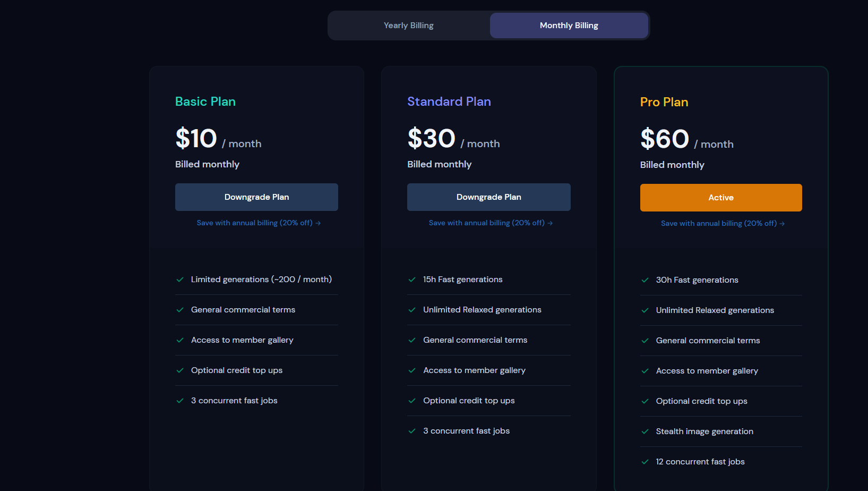Screen dimensions: 868x491
Task: Click checkmark by Standard Unlimited Relaxed generations
Action: point(412,310)
